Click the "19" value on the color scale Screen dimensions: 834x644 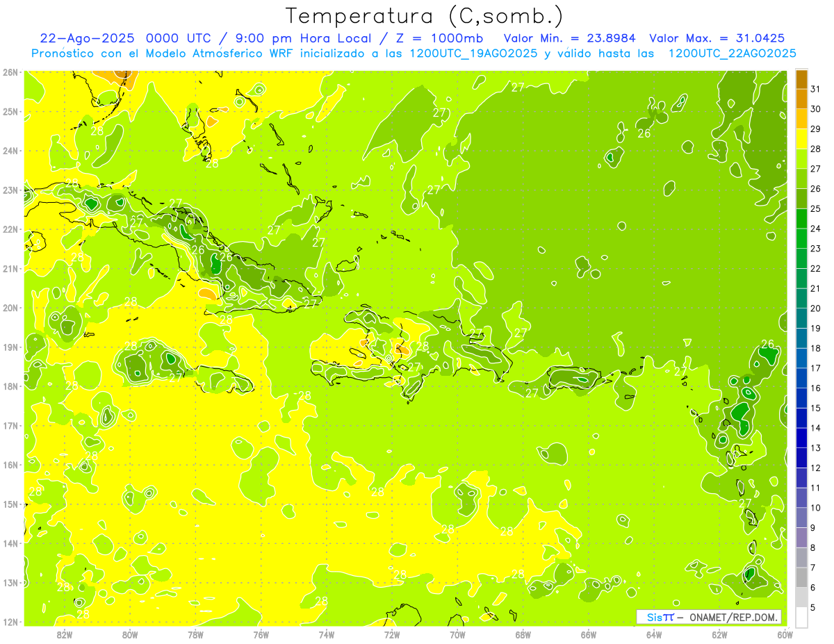point(815,329)
